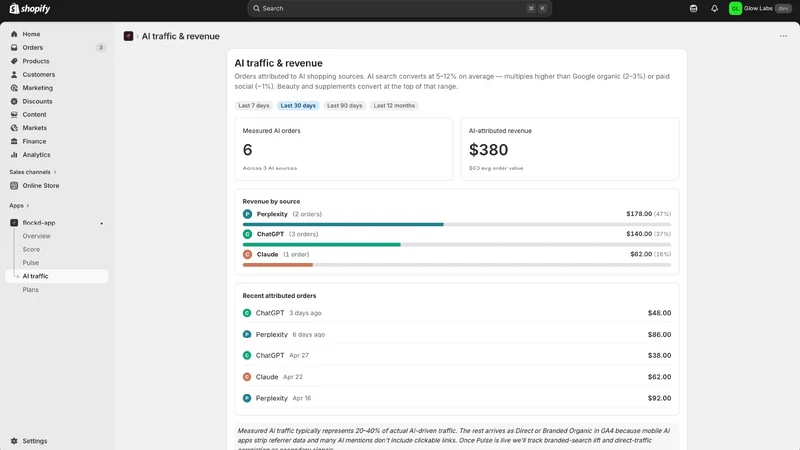Click ChatGPT icon on the $48.00 order
800x450 pixels.
click(247, 313)
